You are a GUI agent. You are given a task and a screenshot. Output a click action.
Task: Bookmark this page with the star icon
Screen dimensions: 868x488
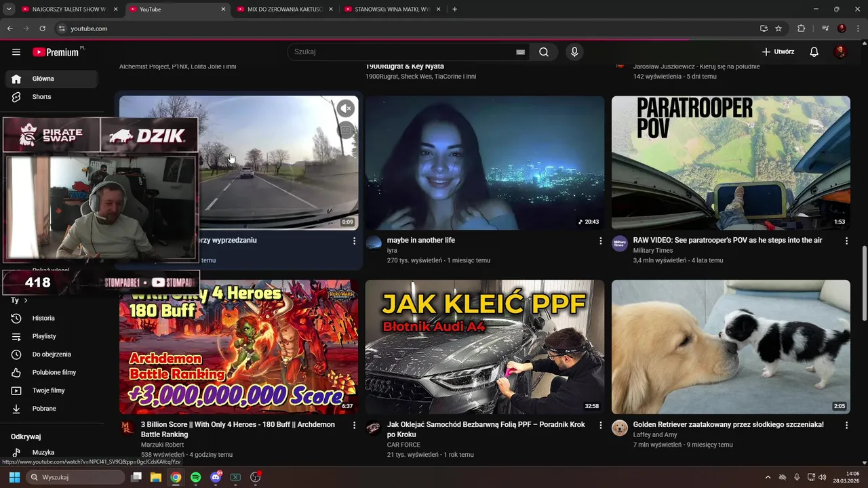[x=778, y=28]
